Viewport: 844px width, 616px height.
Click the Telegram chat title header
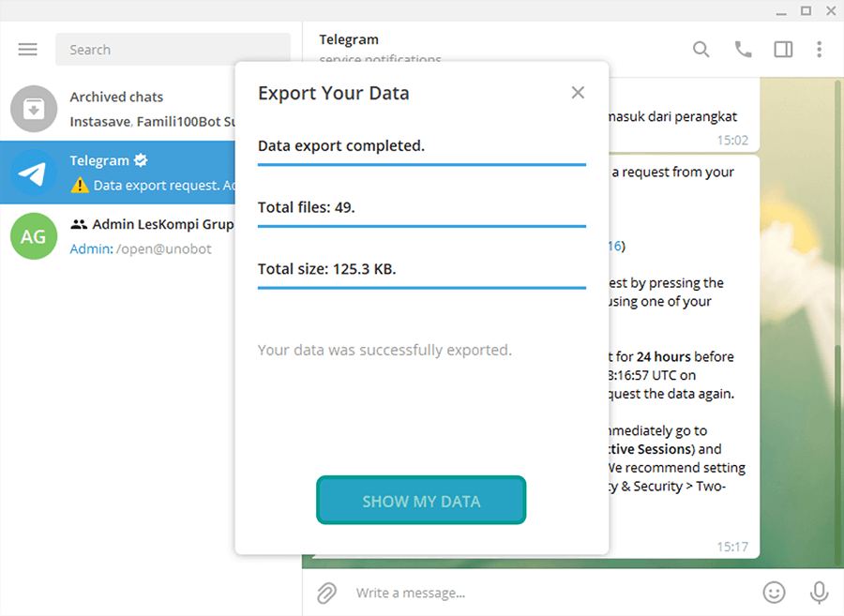[x=349, y=39]
